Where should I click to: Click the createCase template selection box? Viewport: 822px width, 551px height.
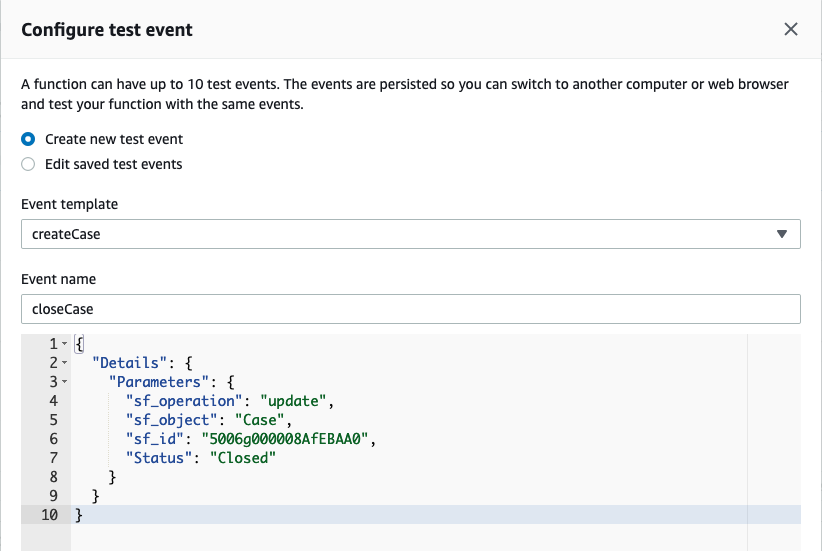pyautogui.click(x=410, y=234)
